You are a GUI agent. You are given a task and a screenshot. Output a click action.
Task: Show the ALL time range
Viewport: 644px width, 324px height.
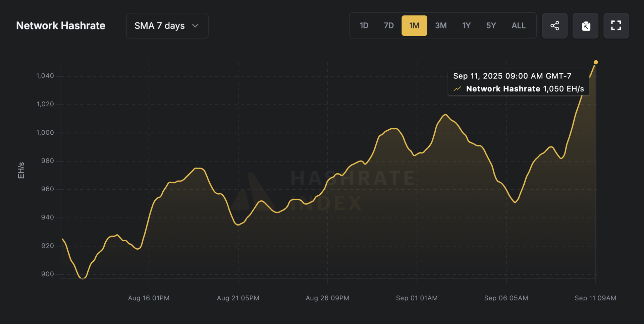click(519, 26)
